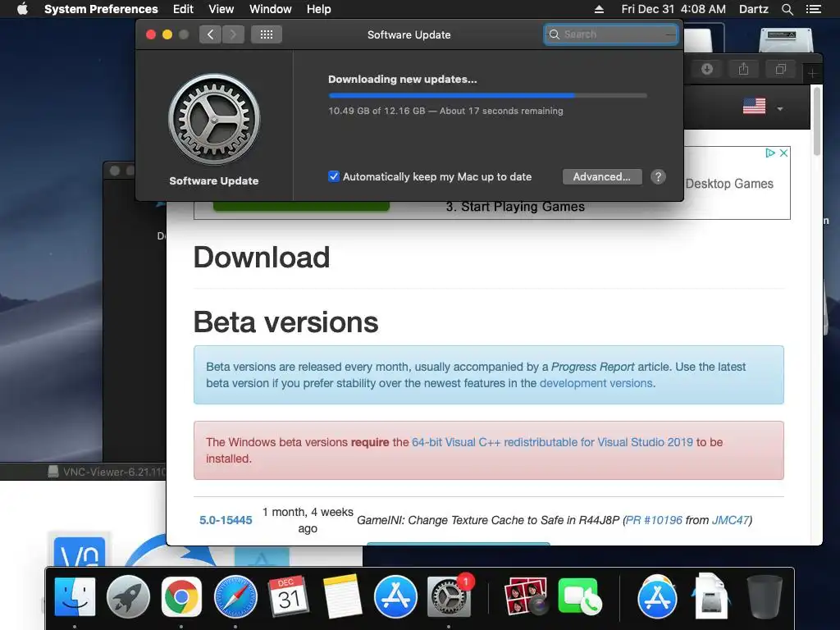Click the Desktop Games ad text
The height and width of the screenshot is (630, 840).
729,184
